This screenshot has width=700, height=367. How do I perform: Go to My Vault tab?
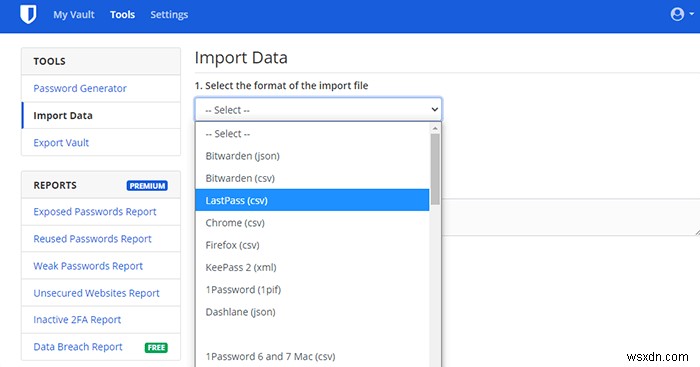coord(74,15)
